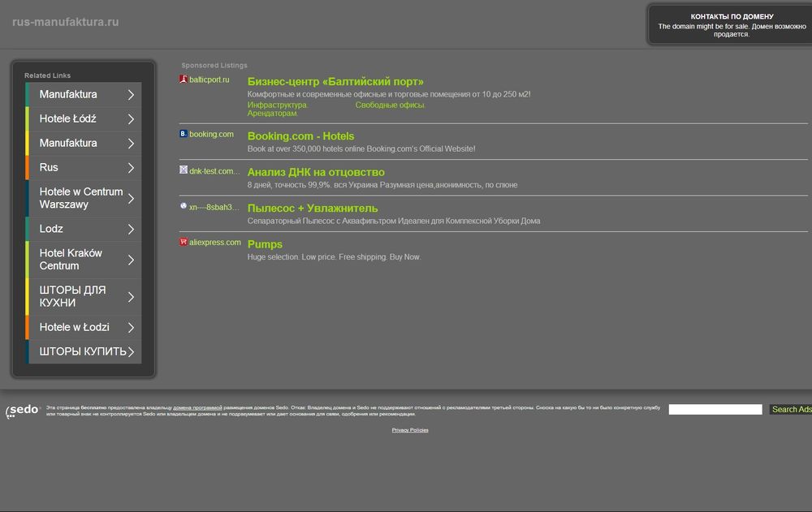
Task: Open Booking.com - Hotels ad title
Action: (301, 136)
